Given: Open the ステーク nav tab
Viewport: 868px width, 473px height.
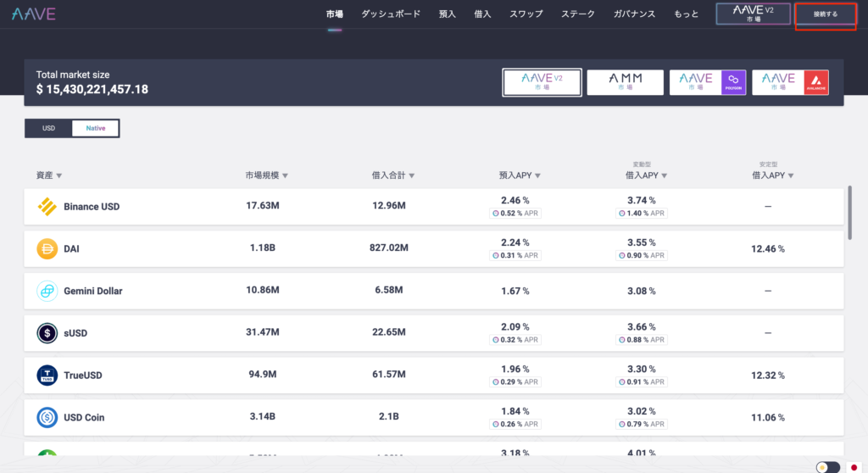Looking at the screenshot, I should [578, 14].
